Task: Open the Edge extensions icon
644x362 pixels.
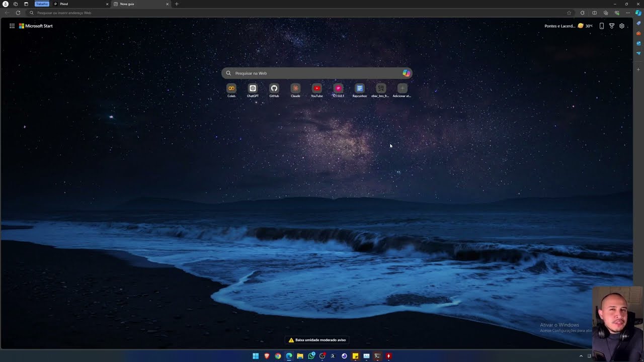Action: 583,13
